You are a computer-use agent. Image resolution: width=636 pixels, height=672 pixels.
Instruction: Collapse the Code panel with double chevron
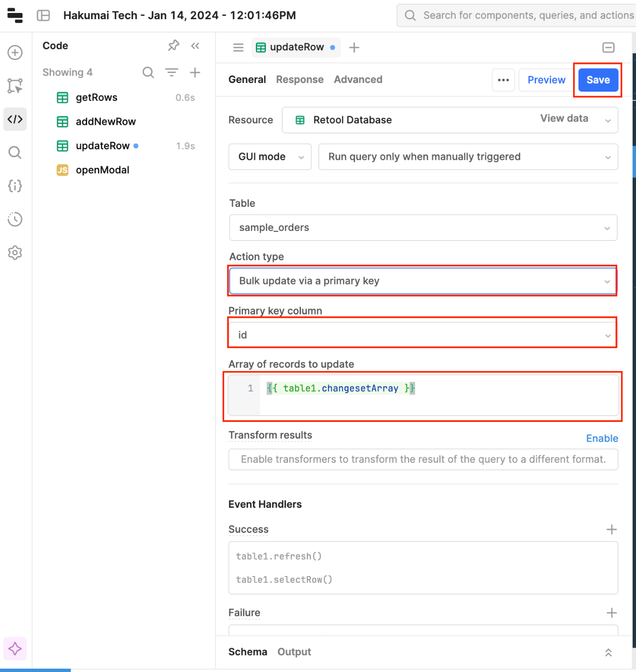point(195,46)
